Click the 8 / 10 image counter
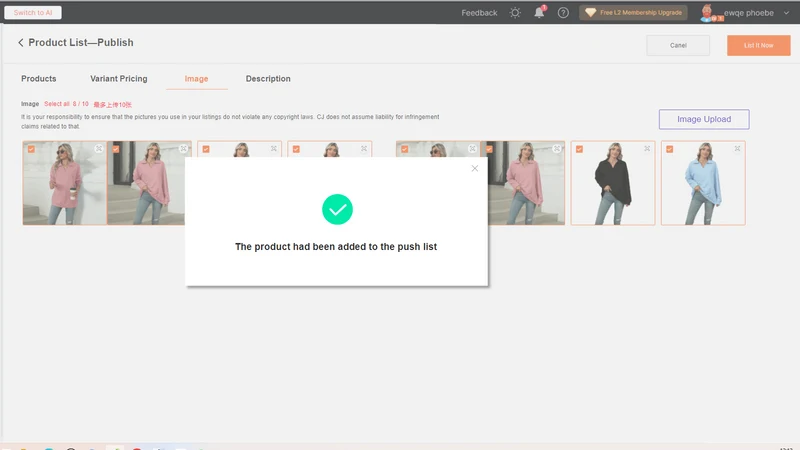 (x=80, y=104)
